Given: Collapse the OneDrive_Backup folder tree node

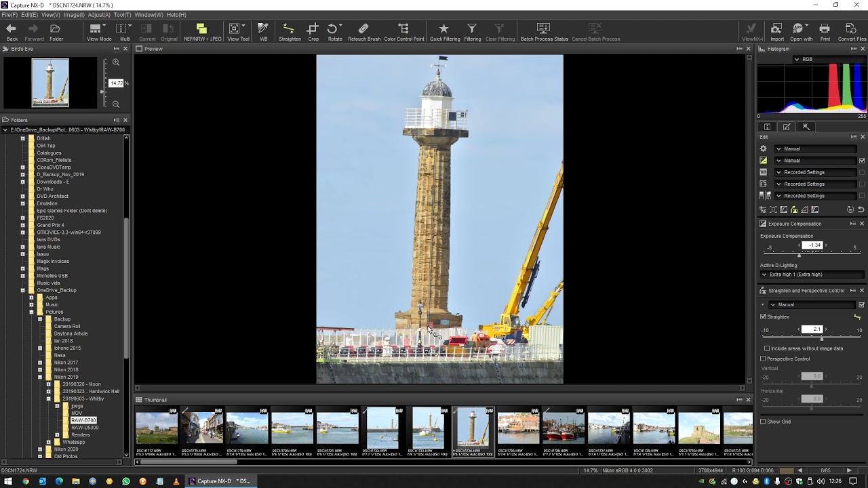Looking at the screenshot, I should point(22,290).
